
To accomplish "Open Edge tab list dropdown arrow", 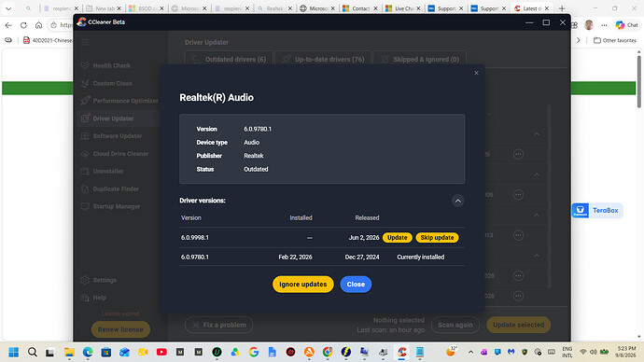I will (x=8, y=8).
